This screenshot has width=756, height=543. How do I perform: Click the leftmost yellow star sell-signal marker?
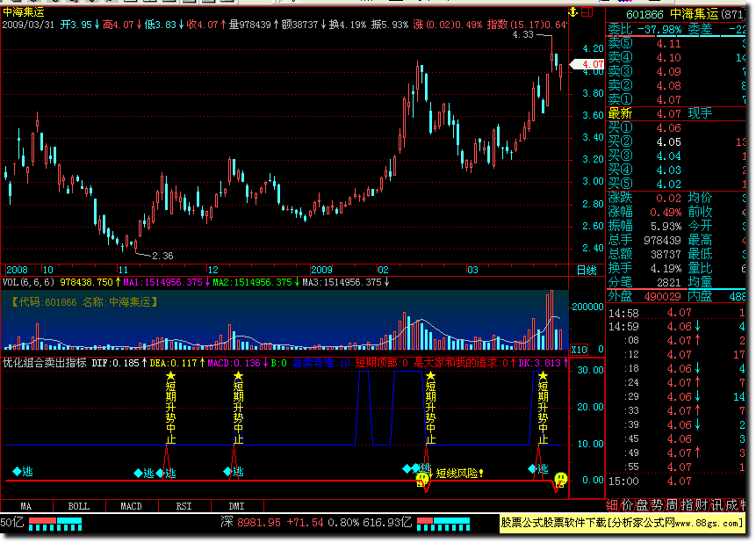click(x=170, y=375)
